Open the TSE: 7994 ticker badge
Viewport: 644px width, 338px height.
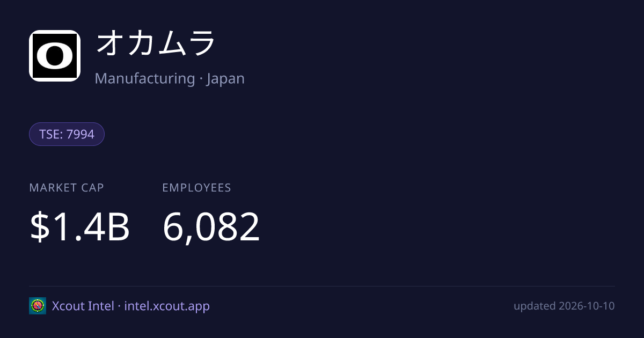(x=67, y=134)
